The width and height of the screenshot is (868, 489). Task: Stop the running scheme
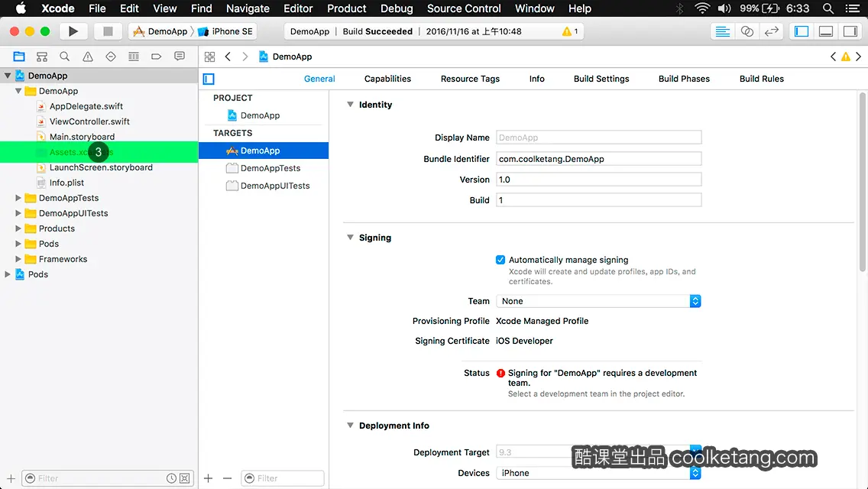108,31
